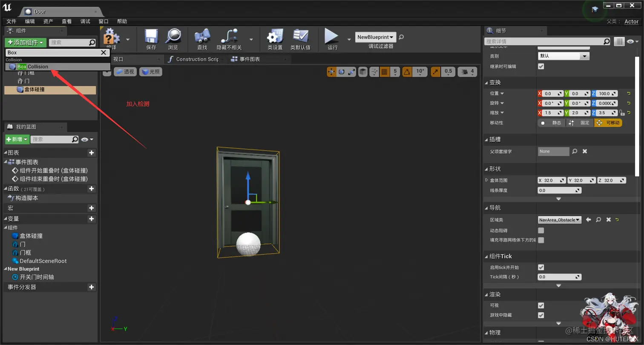Screen dimensions: 644x345
Task: Click the Find (查找) binoculars icon
Action: (x=202, y=37)
